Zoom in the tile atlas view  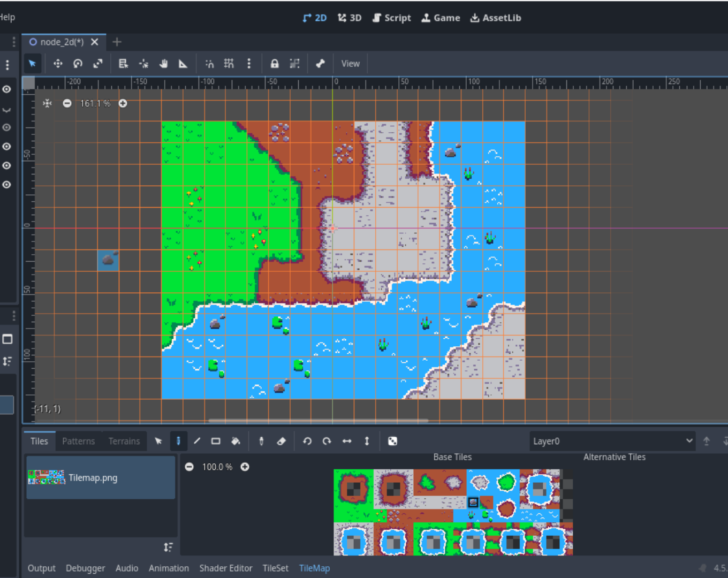(x=245, y=467)
